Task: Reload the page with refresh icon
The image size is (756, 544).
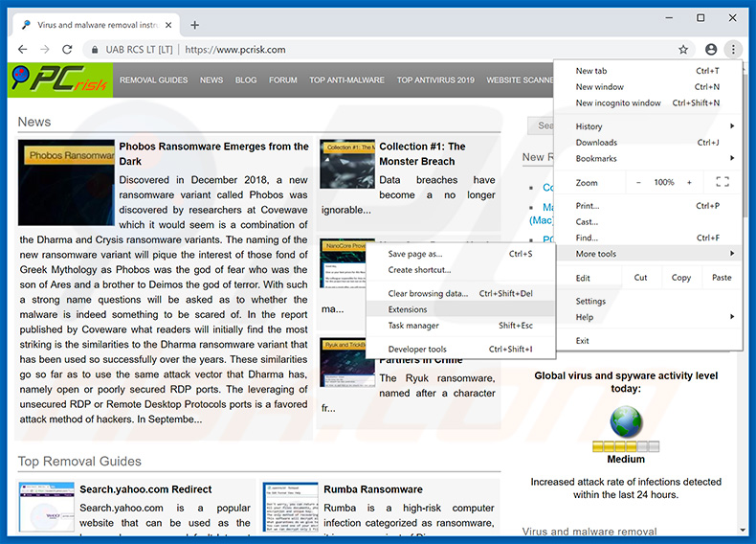Action: click(67, 49)
